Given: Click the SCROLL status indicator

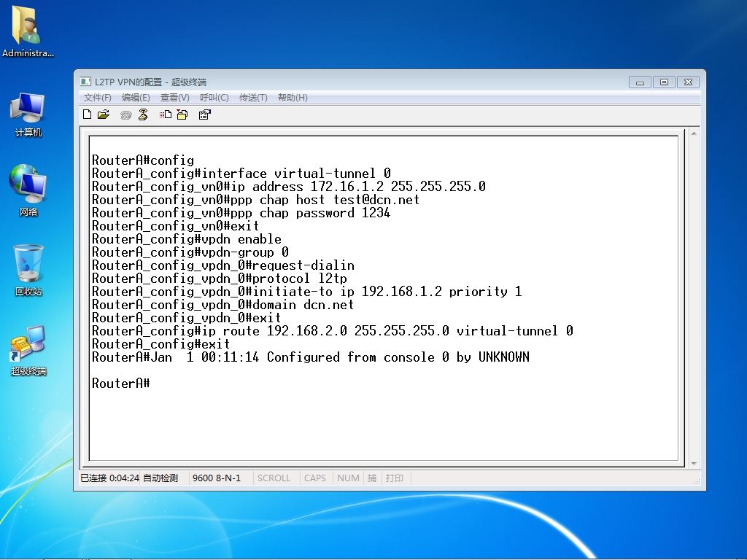Looking at the screenshot, I should point(274,478).
